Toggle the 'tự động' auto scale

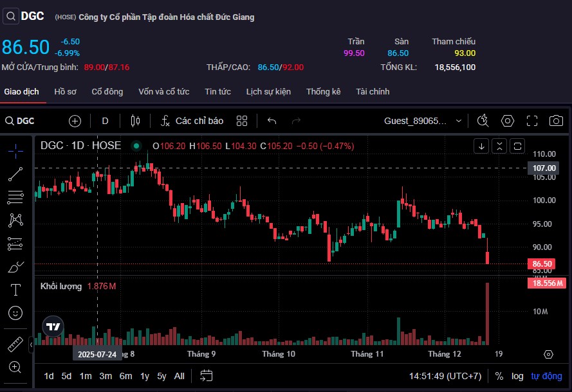coord(546,376)
